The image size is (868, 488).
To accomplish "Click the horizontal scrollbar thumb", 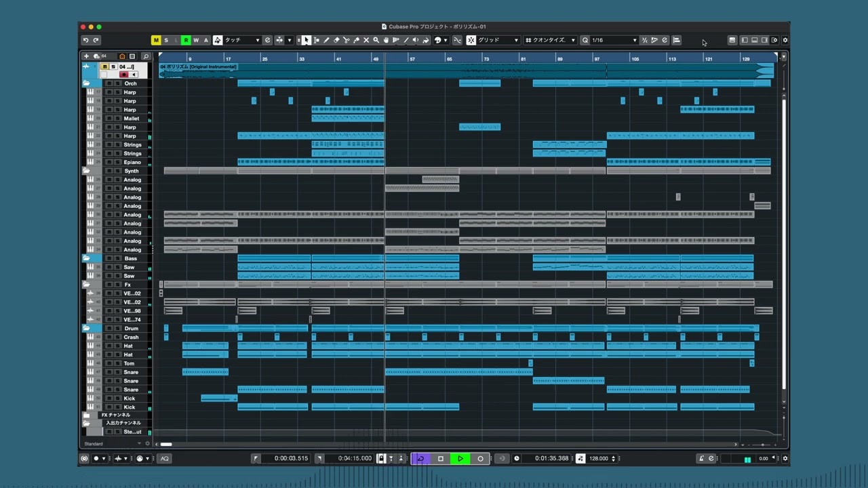I will pos(166,445).
